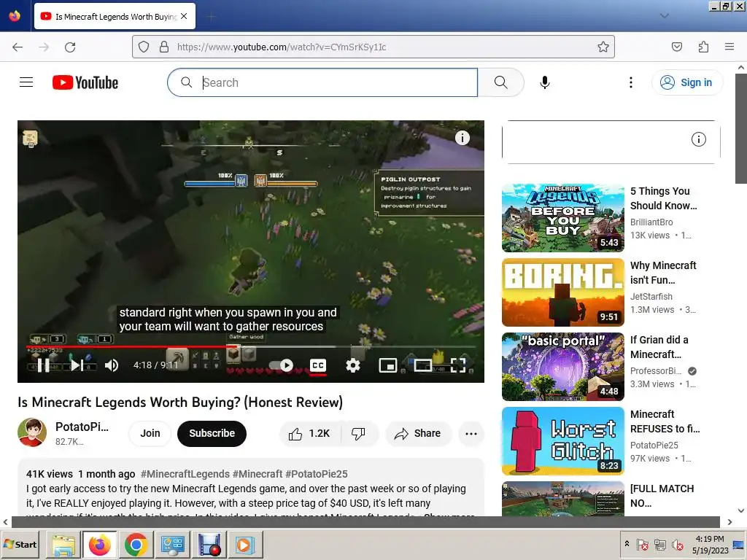Image resolution: width=747 pixels, height=560 pixels.
Task: Open JetStarfish channel name
Action: point(651,297)
